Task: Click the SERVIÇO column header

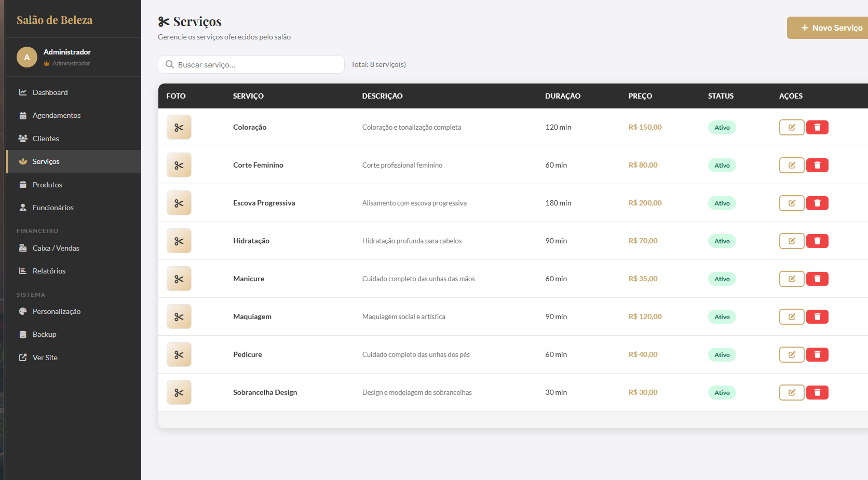Action: [x=248, y=96]
